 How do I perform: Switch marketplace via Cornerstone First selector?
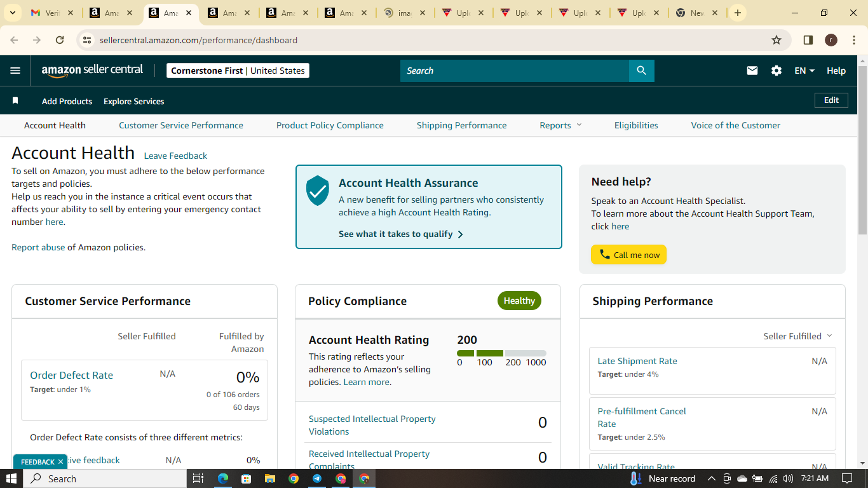coord(238,71)
